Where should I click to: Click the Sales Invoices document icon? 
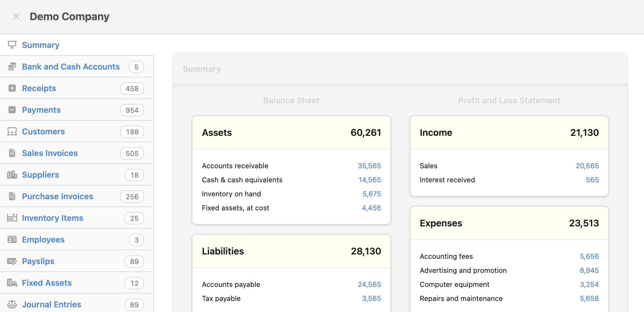[12, 153]
